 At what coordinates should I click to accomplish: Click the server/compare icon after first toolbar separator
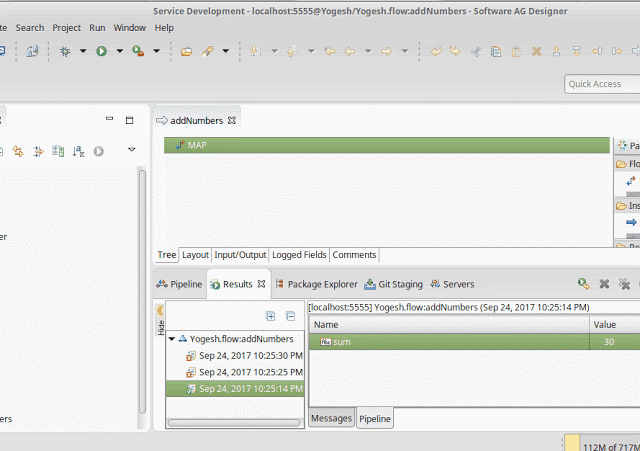coord(32,51)
